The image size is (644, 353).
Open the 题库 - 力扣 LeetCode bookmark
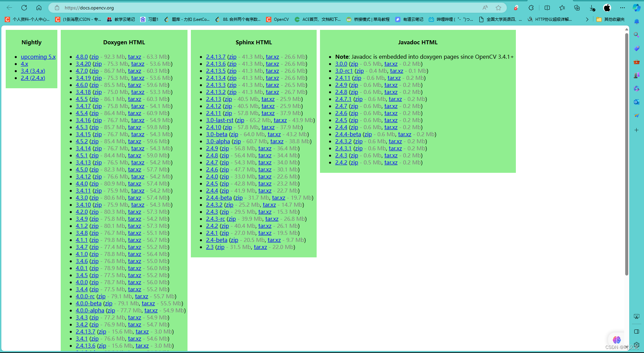187,19
